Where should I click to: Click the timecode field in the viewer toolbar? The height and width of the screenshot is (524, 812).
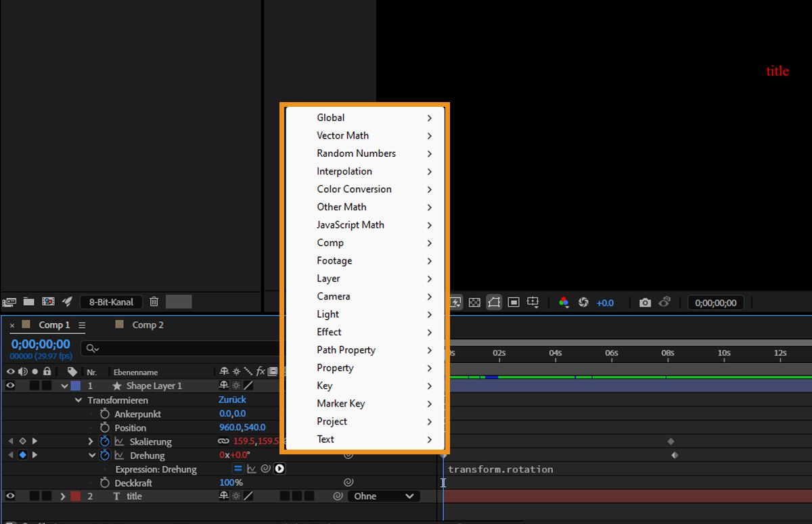click(715, 302)
